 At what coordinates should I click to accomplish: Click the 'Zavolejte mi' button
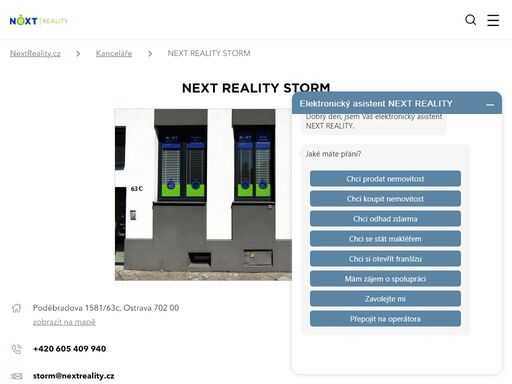coord(385,299)
